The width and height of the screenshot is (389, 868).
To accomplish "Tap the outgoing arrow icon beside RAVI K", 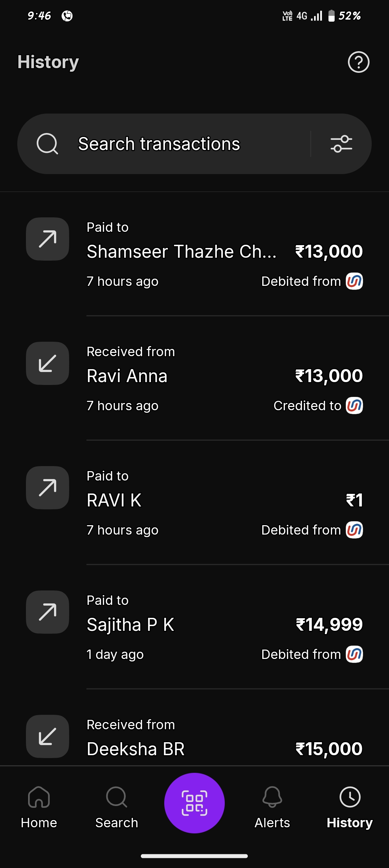I will (48, 488).
